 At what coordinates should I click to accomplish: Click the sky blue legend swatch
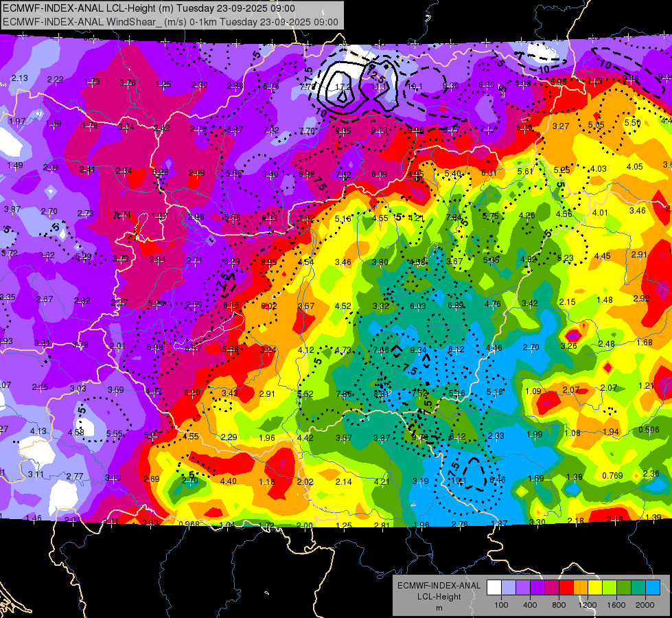pyautogui.click(x=653, y=588)
